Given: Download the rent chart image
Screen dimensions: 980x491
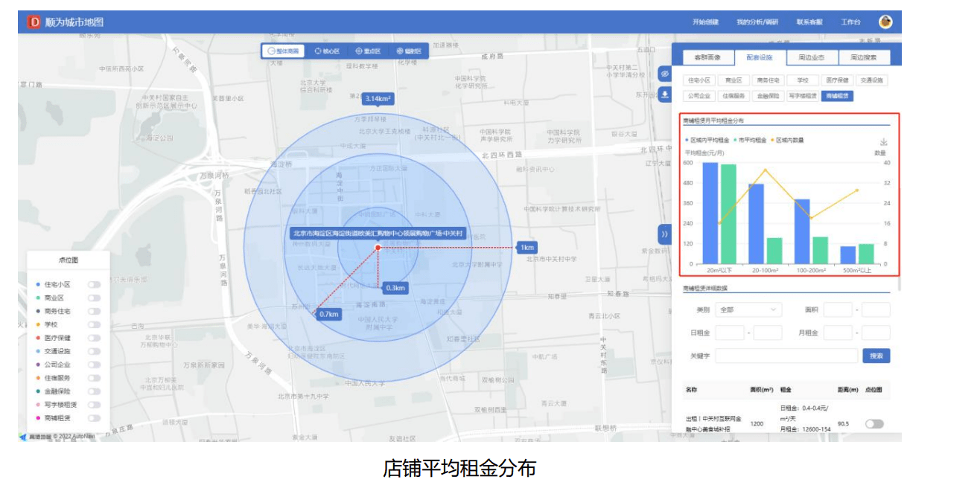Looking at the screenshot, I should 883,142.
